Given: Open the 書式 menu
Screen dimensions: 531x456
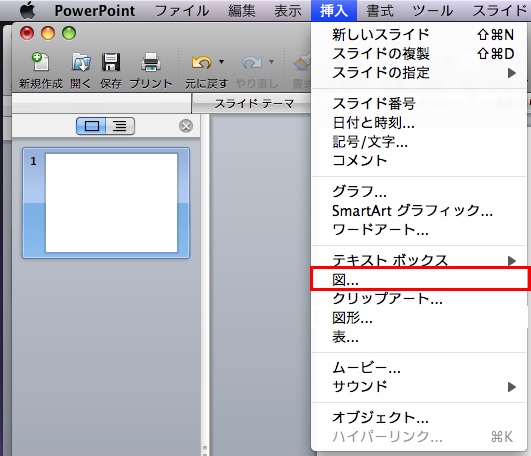Looking at the screenshot, I should tap(380, 11).
